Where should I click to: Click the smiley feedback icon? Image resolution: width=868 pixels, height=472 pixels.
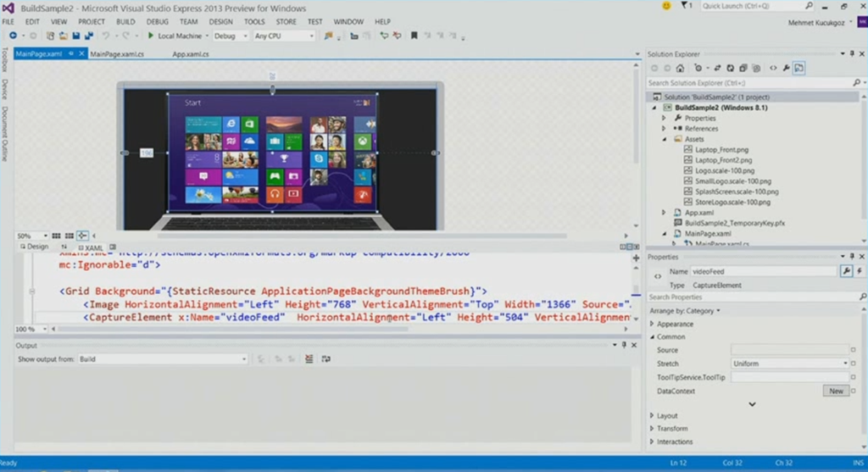point(666,6)
